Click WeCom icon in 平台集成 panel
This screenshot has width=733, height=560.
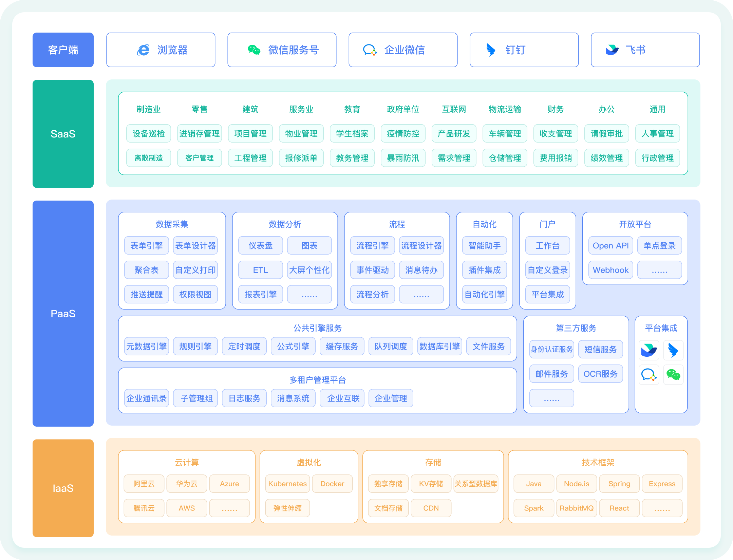(x=649, y=374)
